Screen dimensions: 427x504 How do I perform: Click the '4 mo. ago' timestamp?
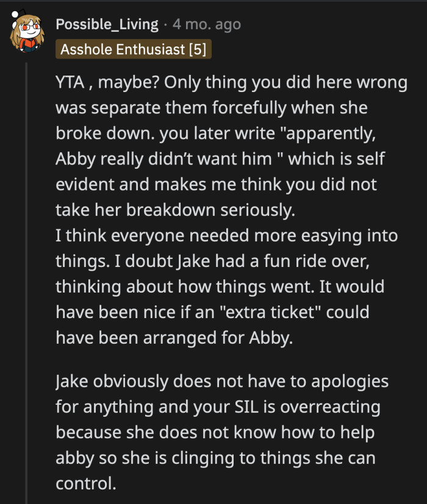coord(206,24)
